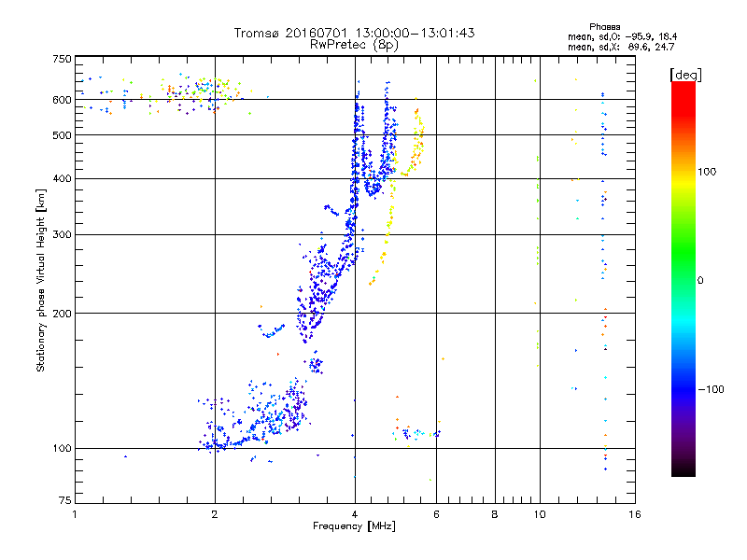Click the x-axis tick label '6'
The width and height of the screenshot is (747, 560).
tap(436, 514)
